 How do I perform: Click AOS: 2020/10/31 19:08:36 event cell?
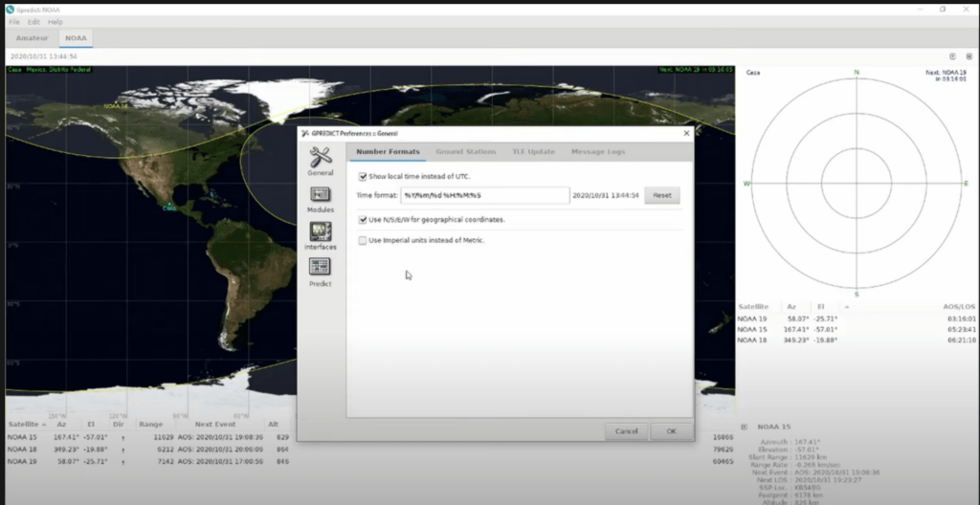(219, 437)
